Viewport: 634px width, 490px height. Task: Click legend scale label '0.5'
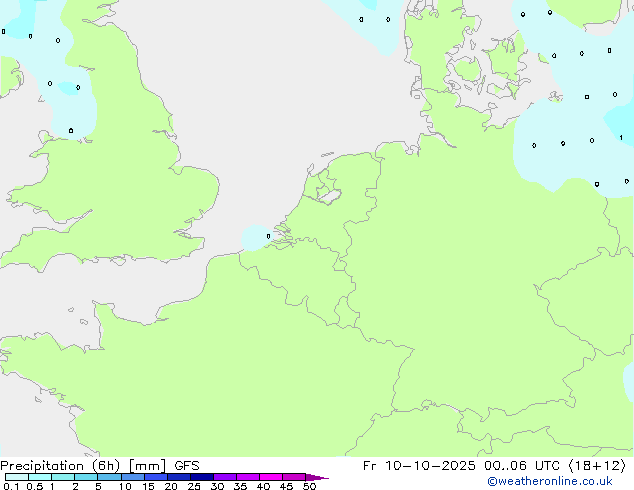35,486
